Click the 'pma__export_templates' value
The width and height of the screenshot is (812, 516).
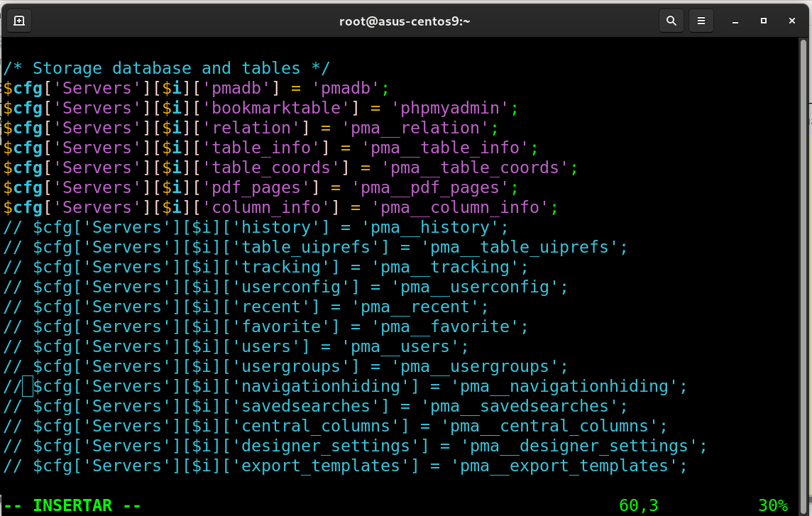(x=564, y=466)
